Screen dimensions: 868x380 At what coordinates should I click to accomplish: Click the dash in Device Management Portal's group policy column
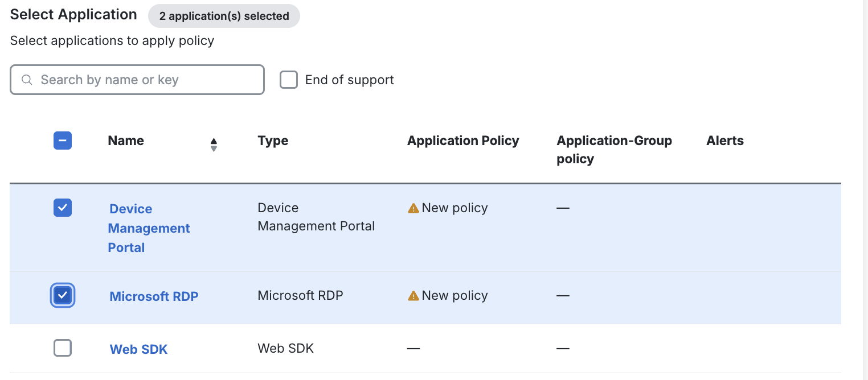(562, 208)
